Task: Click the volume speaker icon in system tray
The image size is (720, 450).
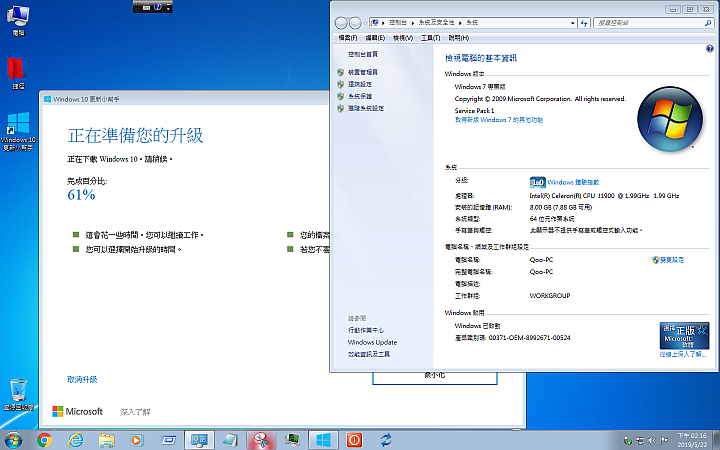Action: click(x=652, y=441)
